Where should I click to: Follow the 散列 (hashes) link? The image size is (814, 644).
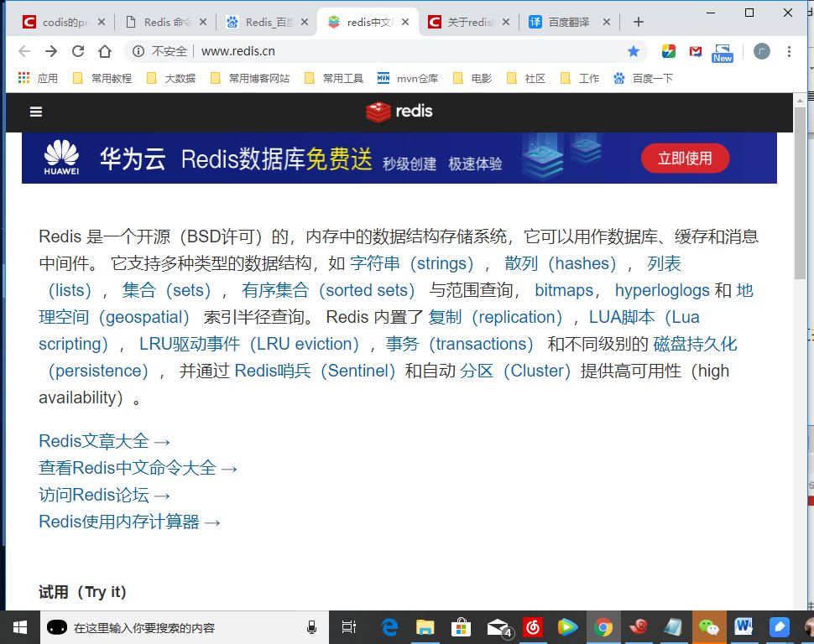560,263
